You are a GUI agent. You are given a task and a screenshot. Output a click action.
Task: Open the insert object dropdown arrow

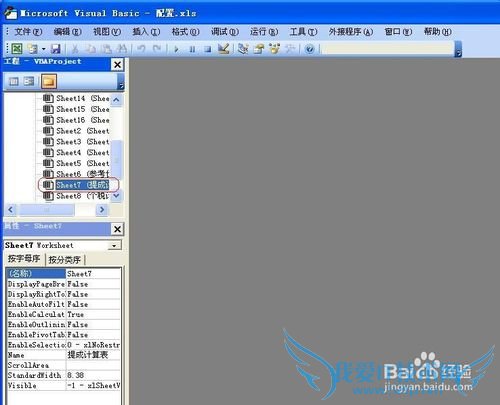[x=43, y=49]
